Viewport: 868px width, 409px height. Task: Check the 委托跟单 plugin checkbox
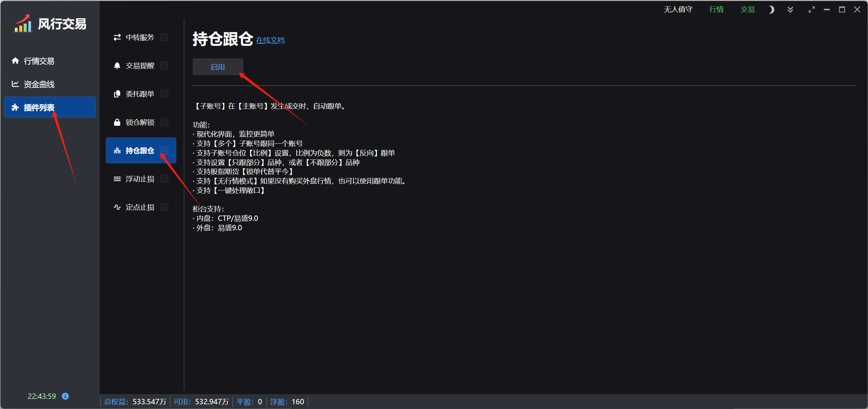(x=164, y=94)
